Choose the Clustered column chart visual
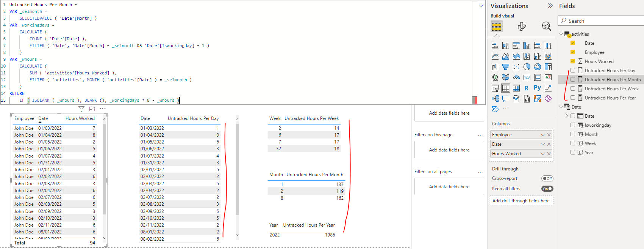Viewport: 644px width, 249px height. (527, 46)
